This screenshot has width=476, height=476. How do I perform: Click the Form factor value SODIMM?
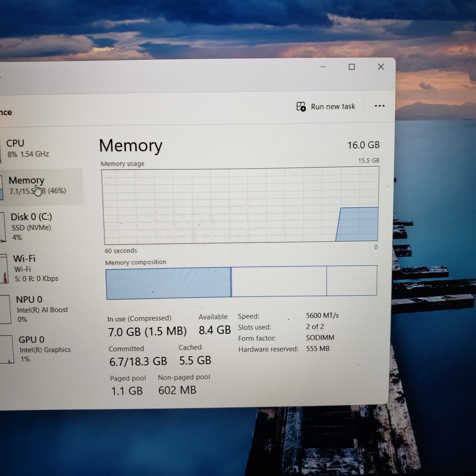(x=320, y=338)
